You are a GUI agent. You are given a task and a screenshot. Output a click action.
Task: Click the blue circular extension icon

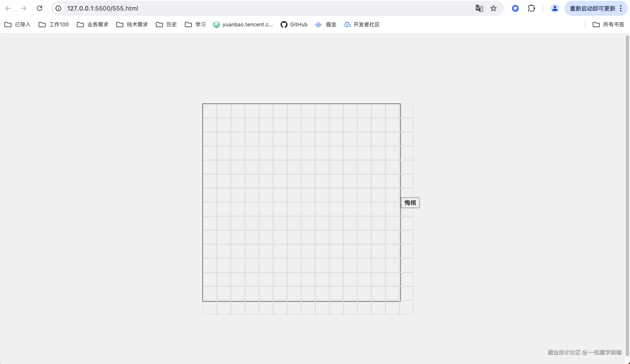(515, 9)
